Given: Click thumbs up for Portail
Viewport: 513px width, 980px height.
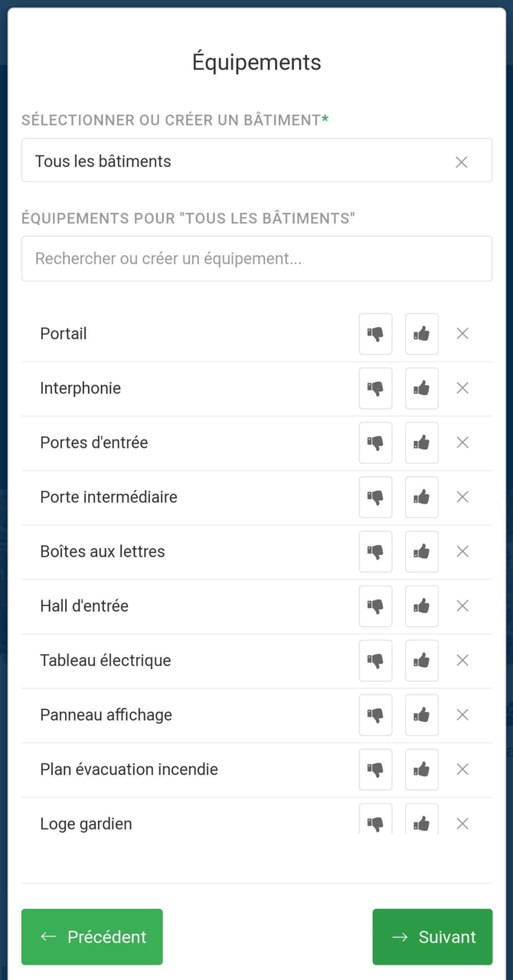Looking at the screenshot, I should [422, 334].
